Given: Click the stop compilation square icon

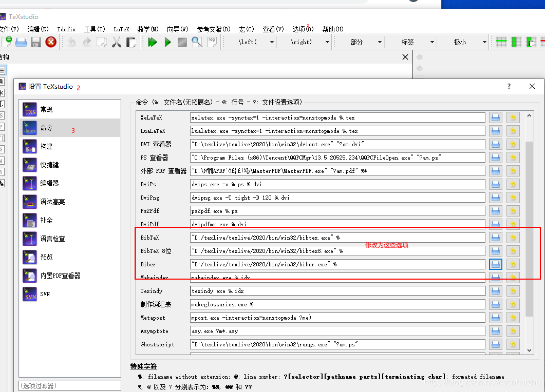Looking at the screenshot, I should 182,43.
